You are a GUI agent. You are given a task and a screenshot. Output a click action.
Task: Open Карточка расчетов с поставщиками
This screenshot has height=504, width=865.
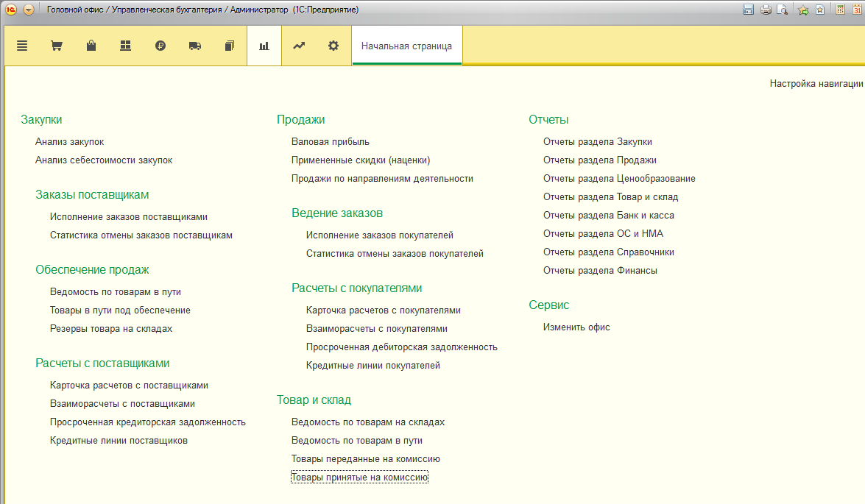(x=129, y=385)
